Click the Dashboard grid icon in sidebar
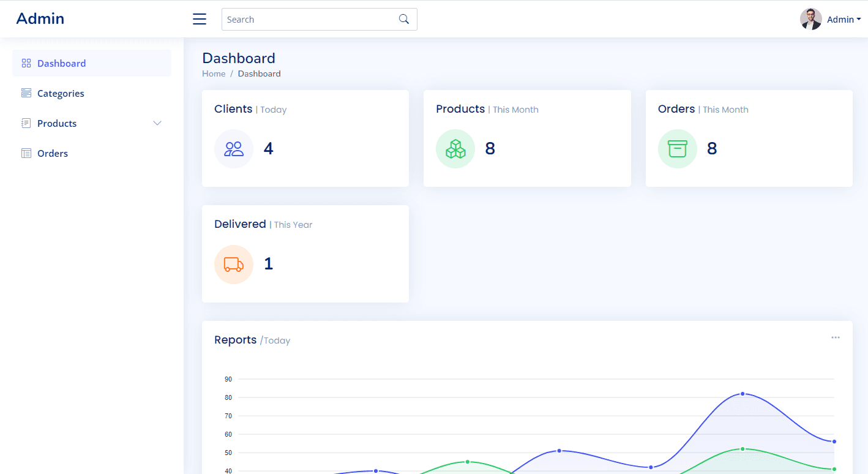868x474 pixels. click(x=26, y=63)
